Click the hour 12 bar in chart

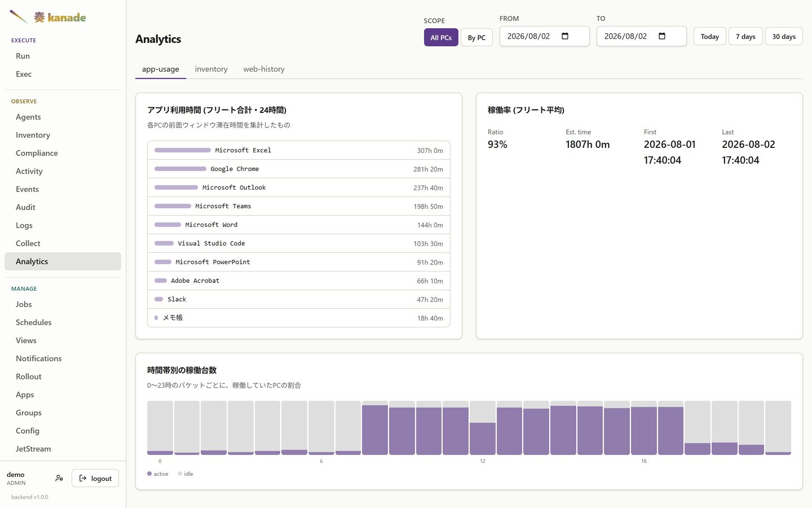pyautogui.click(x=483, y=428)
